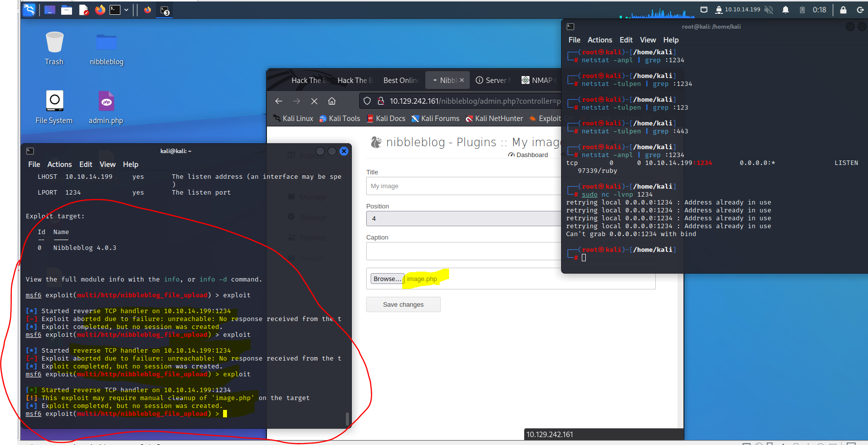
Task: Open View menu in root@kali terminal
Action: [648, 40]
